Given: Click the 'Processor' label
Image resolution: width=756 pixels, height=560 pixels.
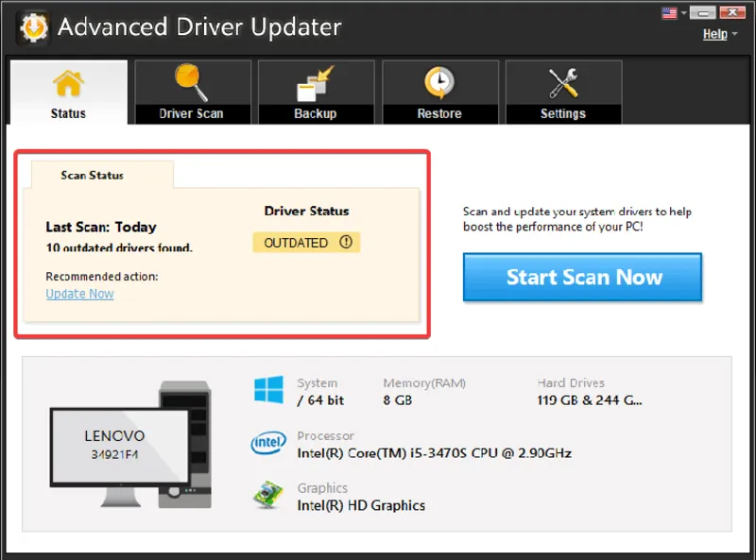Looking at the screenshot, I should coord(325,435).
